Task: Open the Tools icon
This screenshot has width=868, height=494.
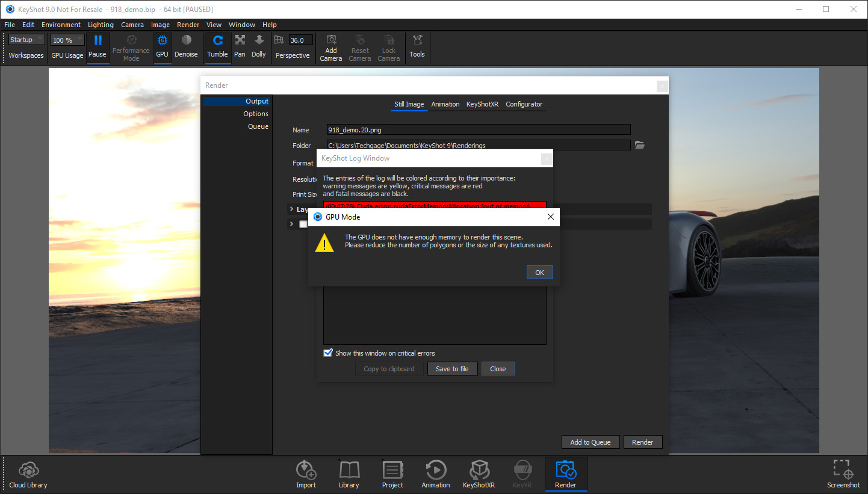Action: click(417, 40)
